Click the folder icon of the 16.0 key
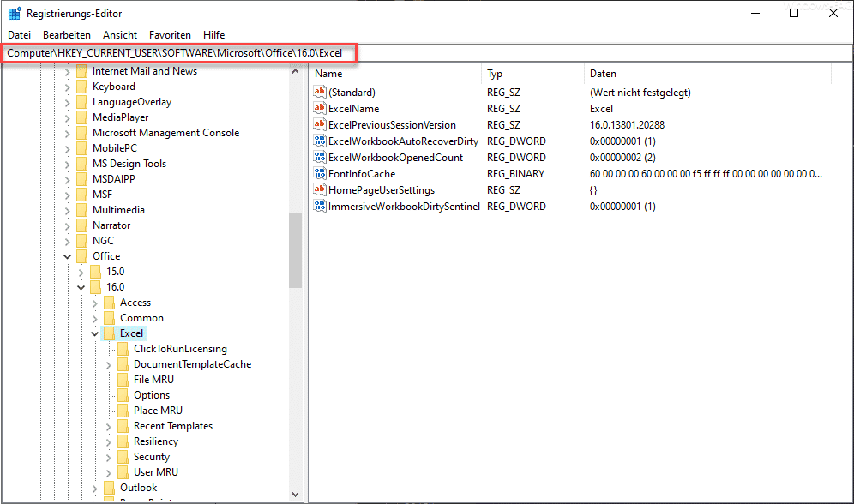This screenshot has height=504, width=854. (95, 287)
